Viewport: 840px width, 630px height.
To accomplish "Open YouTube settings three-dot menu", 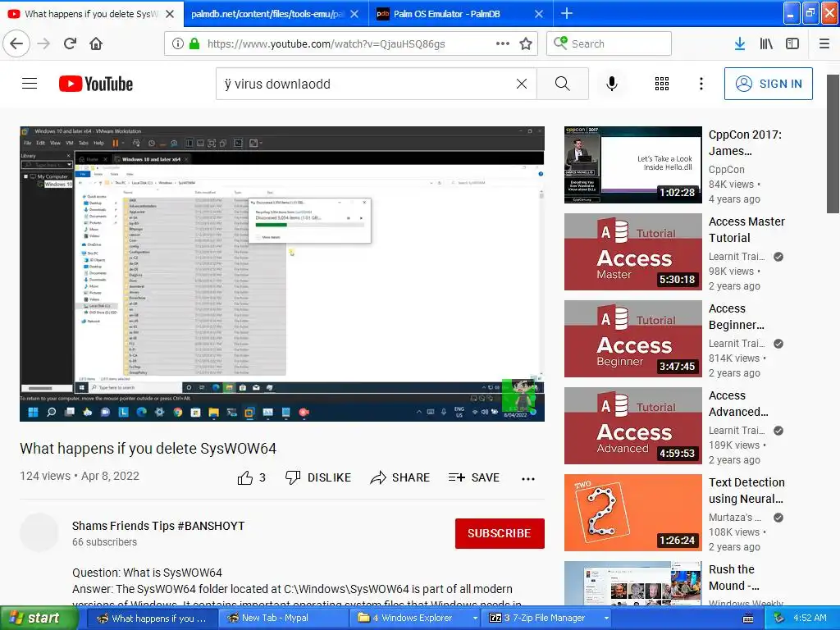I will 701,84.
